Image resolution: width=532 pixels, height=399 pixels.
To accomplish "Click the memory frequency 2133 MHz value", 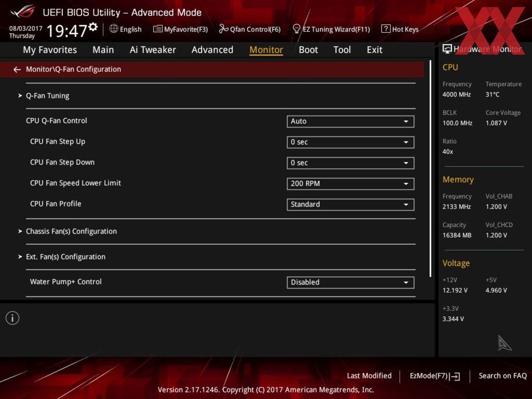I will coord(457,207).
